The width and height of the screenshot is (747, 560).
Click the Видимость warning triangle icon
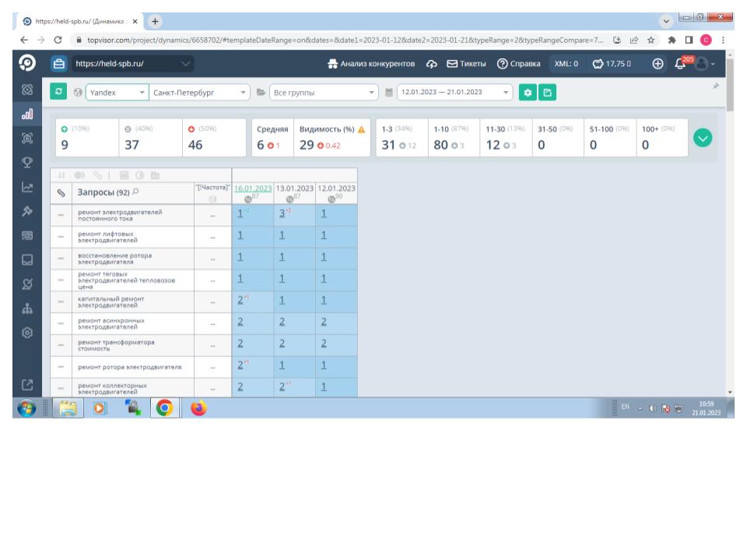pos(362,130)
